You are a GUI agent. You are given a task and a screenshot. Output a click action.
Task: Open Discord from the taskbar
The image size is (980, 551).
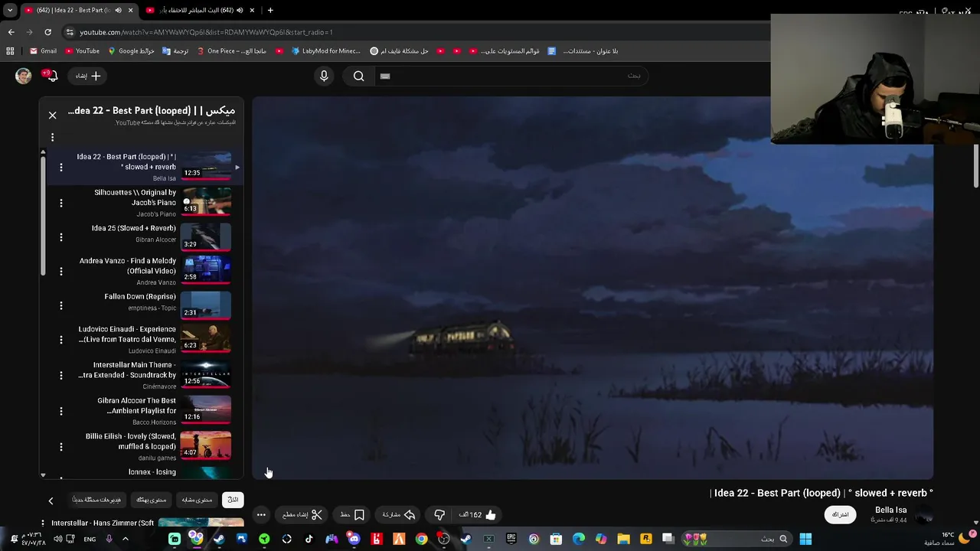(x=354, y=539)
